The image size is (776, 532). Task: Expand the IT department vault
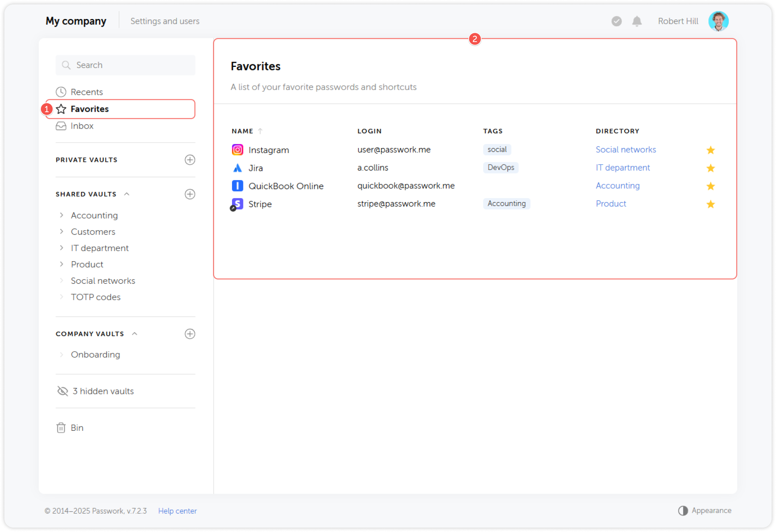coord(61,248)
